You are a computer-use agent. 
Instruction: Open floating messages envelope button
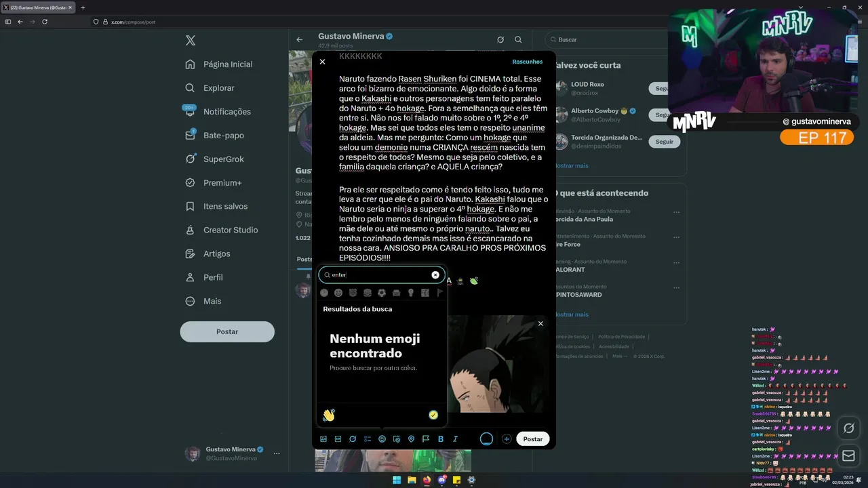pyautogui.click(x=848, y=456)
